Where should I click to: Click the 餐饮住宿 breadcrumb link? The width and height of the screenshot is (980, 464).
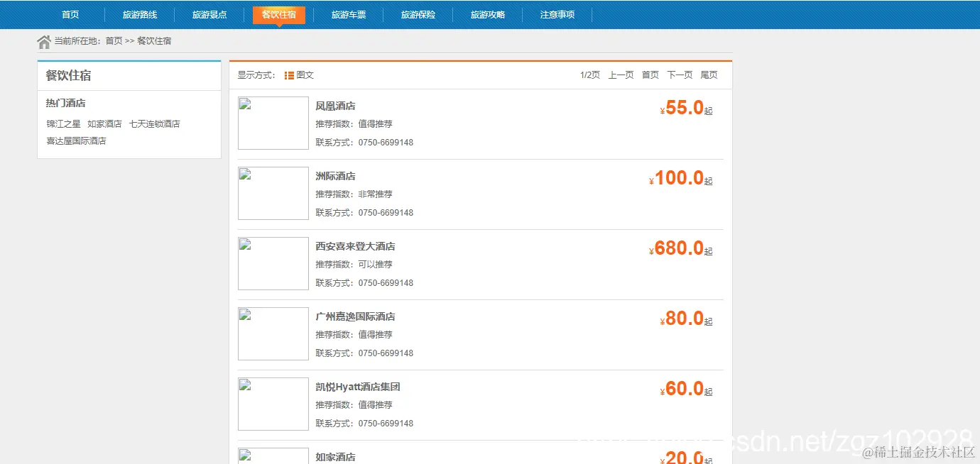pyautogui.click(x=154, y=41)
